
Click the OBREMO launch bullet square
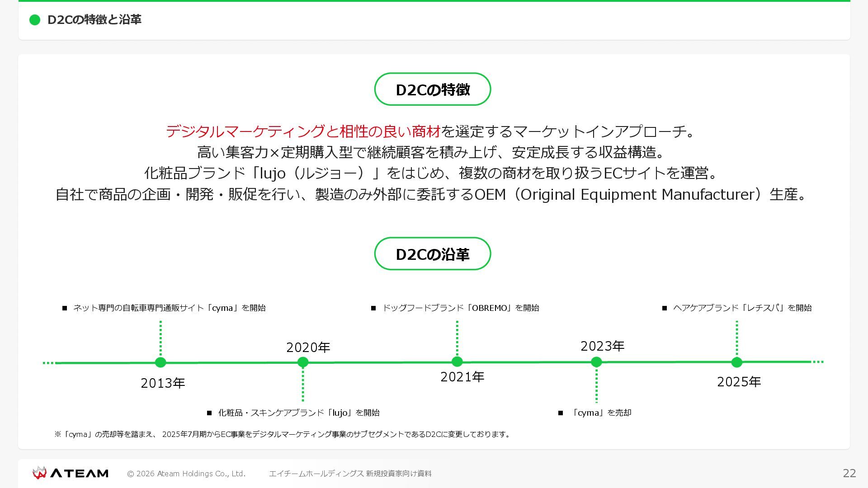tap(373, 308)
